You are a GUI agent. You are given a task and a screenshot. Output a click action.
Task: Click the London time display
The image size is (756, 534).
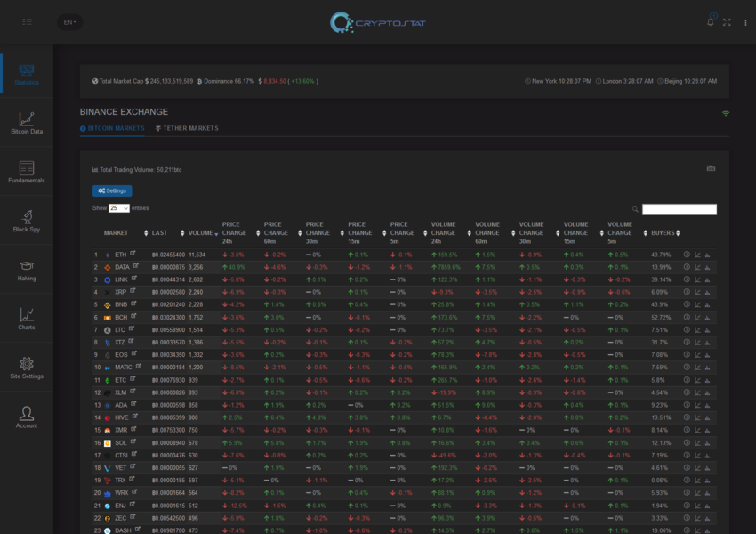[624, 81]
